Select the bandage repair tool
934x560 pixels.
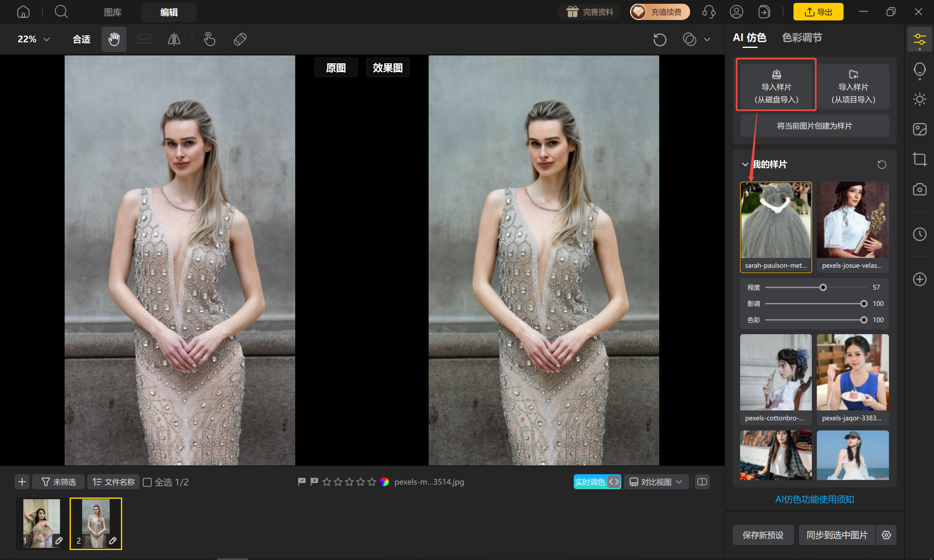tap(240, 39)
